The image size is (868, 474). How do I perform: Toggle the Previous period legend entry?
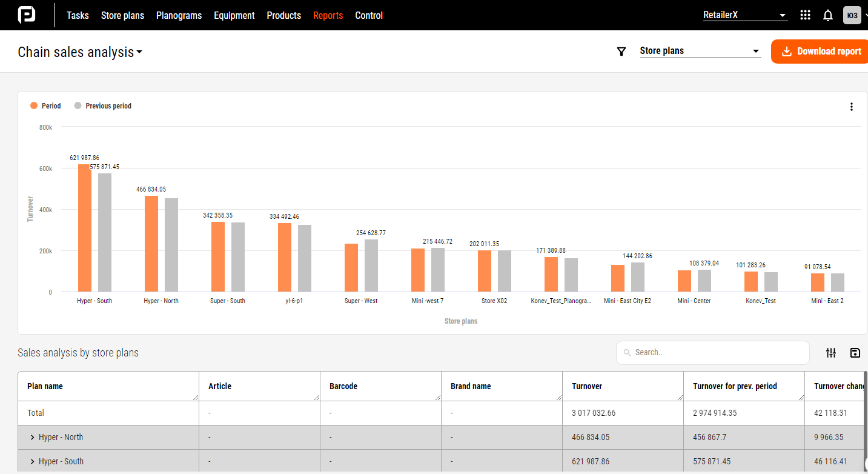tap(103, 105)
